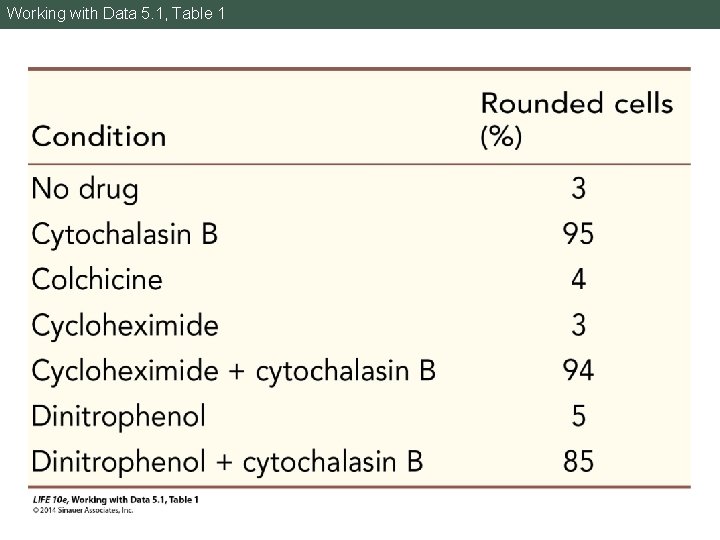Click the value 5 for Dinitrophenol
The width and height of the screenshot is (720, 540).
(x=578, y=416)
